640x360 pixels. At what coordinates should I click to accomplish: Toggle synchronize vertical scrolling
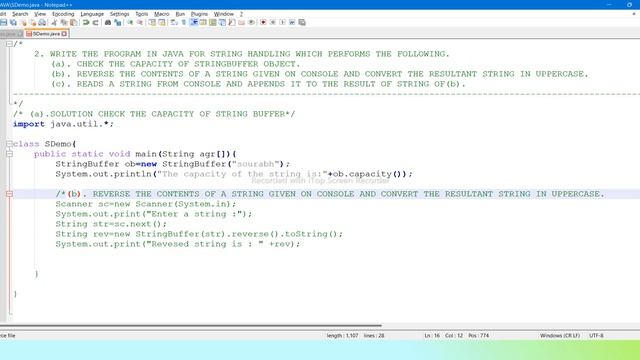point(152,22)
